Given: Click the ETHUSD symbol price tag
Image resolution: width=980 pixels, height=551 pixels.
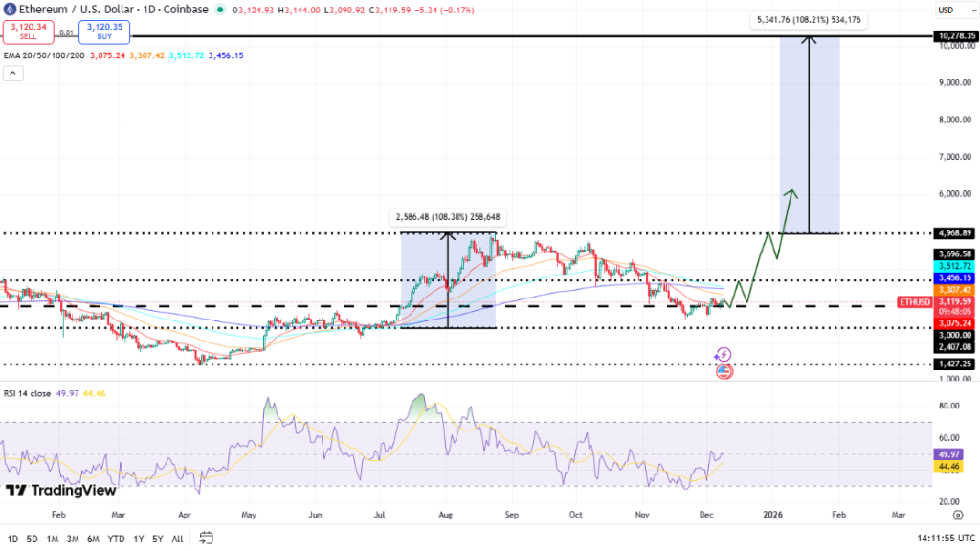Looking at the screenshot, I should pyautogui.click(x=914, y=301).
